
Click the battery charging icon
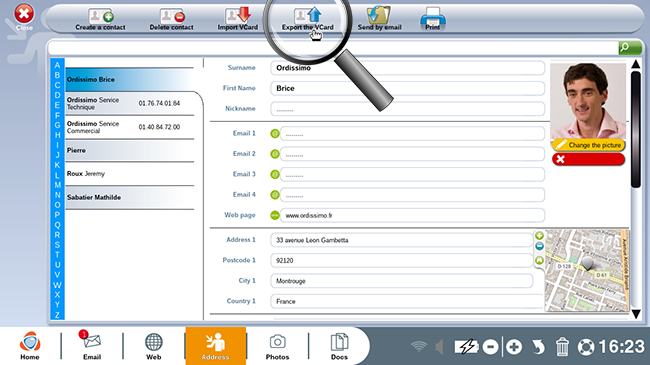[466, 347]
